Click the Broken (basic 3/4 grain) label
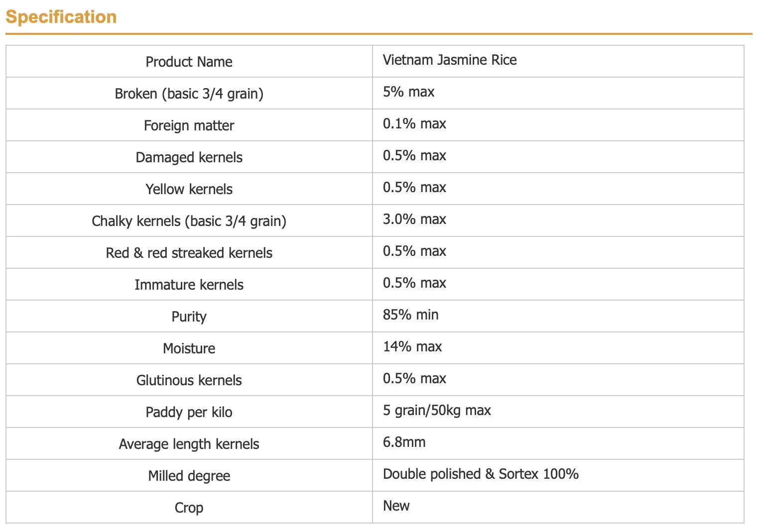 [189, 94]
